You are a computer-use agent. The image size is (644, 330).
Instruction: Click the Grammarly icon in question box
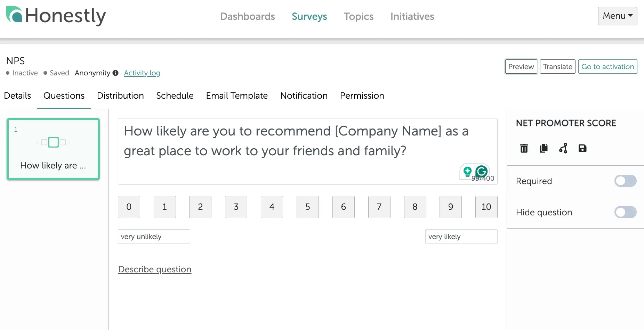click(x=482, y=171)
